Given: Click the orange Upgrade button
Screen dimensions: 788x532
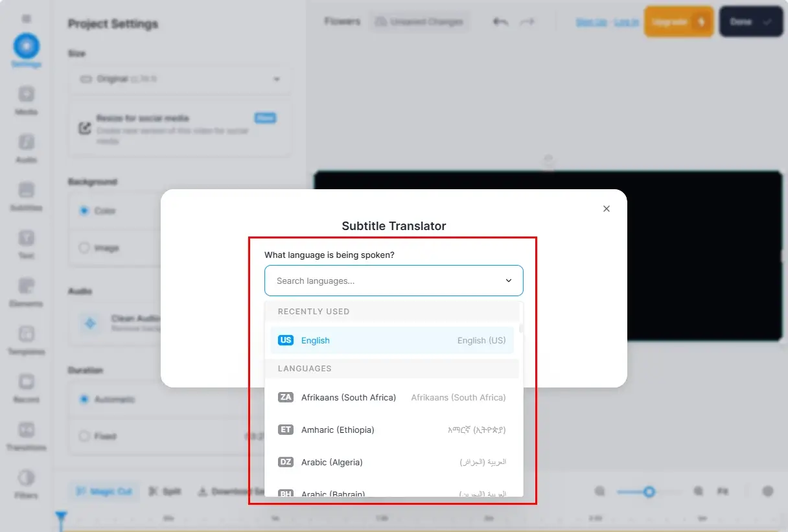Looking at the screenshot, I should pos(678,22).
